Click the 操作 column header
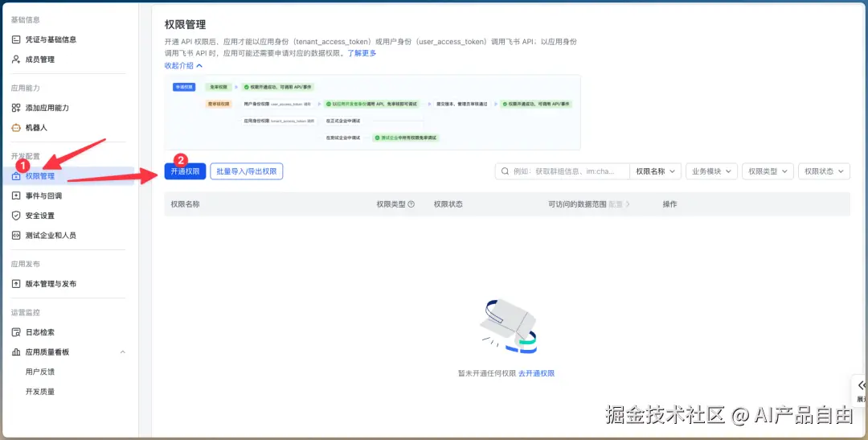The image size is (868, 440). (669, 204)
